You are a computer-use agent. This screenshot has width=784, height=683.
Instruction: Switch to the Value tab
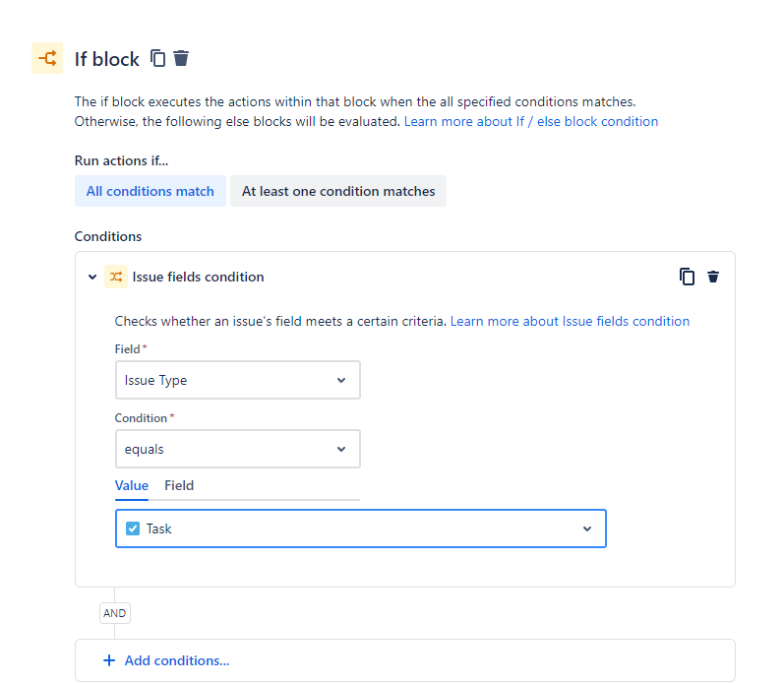tap(132, 486)
